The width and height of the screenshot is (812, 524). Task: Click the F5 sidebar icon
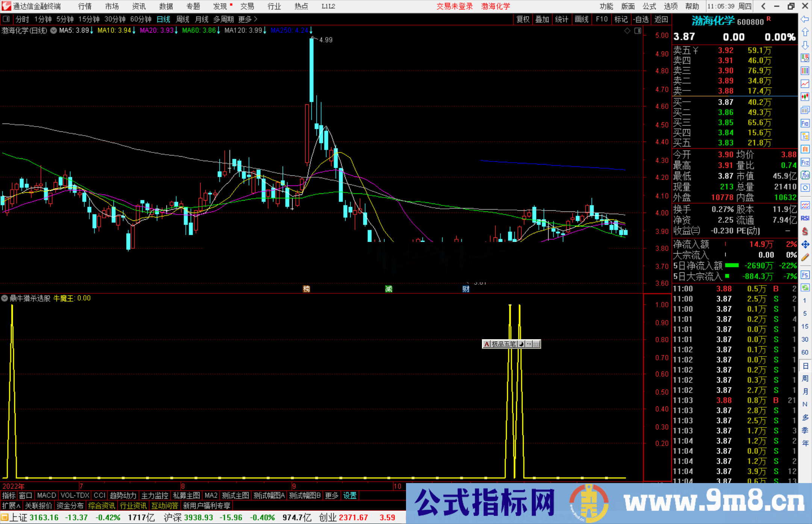[805, 275]
